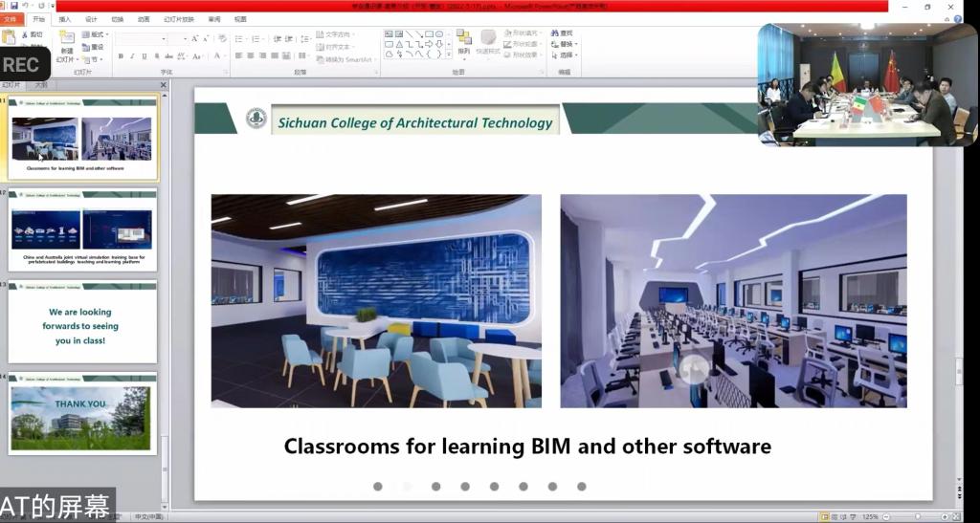Viewport: 980px width, 523px height.
Task: Click the Paste clipboard icon
Action: pos(9,37)
